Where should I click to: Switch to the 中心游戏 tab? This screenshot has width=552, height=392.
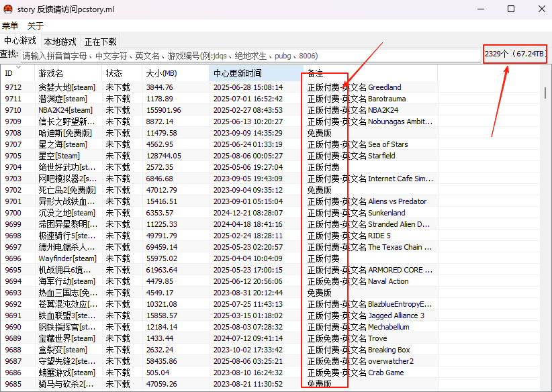click(20, 41)
